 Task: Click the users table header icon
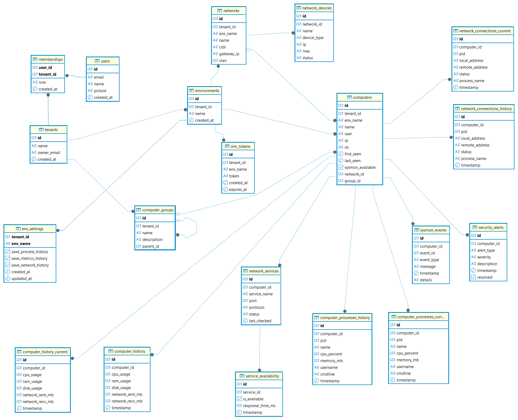point(97,61)
